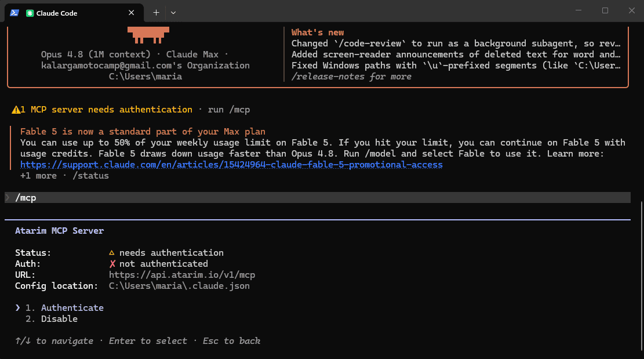Open the new-tab profile dropdown

click(x=173, y=13)
